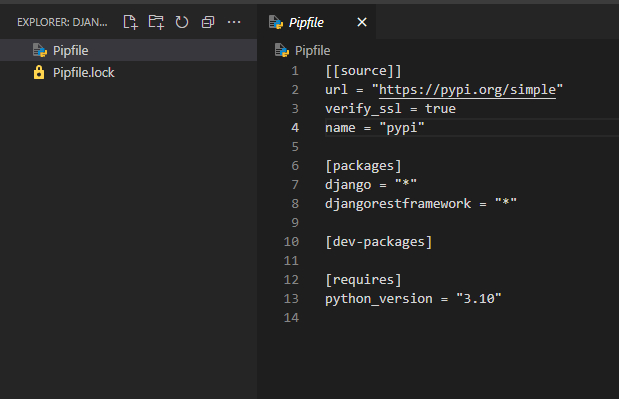The width and height of the screenshot is (619, 399).
Task: Click line number 1 in the gutter
Action: (x=295, y=71)
